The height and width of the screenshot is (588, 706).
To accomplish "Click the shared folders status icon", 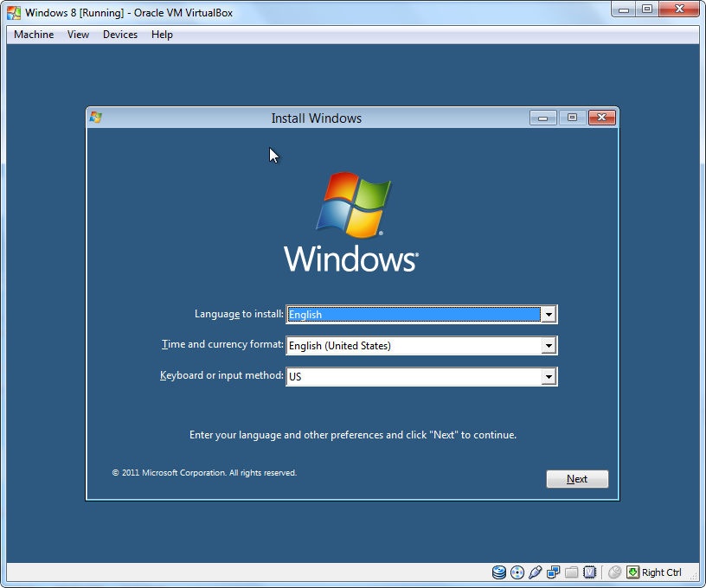I will click(571, 572).
